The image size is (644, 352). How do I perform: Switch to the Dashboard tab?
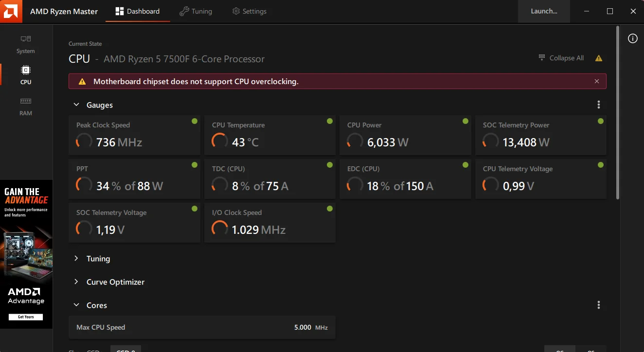pos(138,11)
